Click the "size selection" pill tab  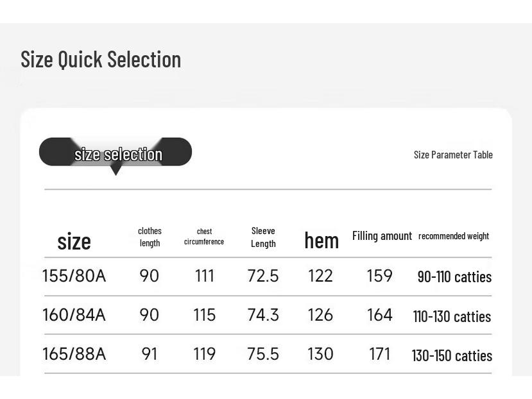[116, 153]
